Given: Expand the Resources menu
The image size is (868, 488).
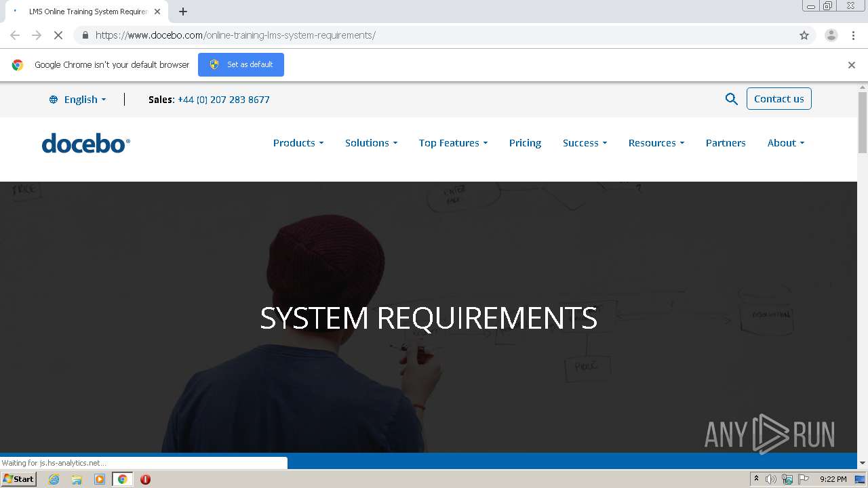Looking at the screenshot, I should pos(656,143).
